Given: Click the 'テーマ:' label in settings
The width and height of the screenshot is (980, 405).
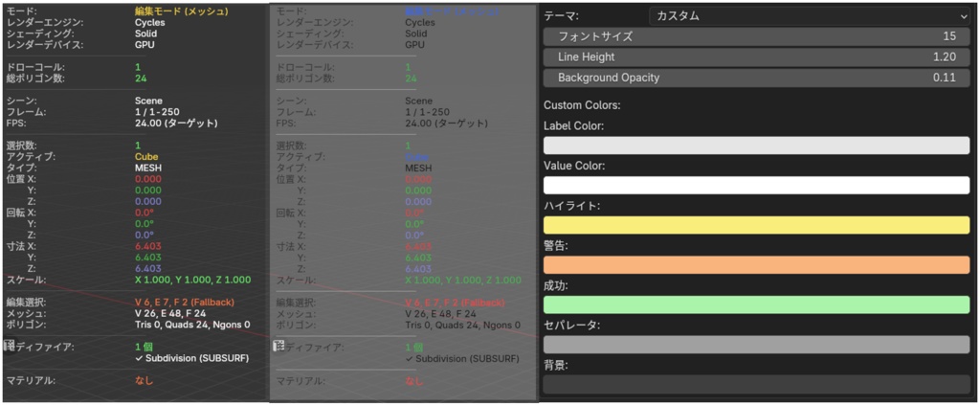Looking at the screenshot, I should 561,16.
